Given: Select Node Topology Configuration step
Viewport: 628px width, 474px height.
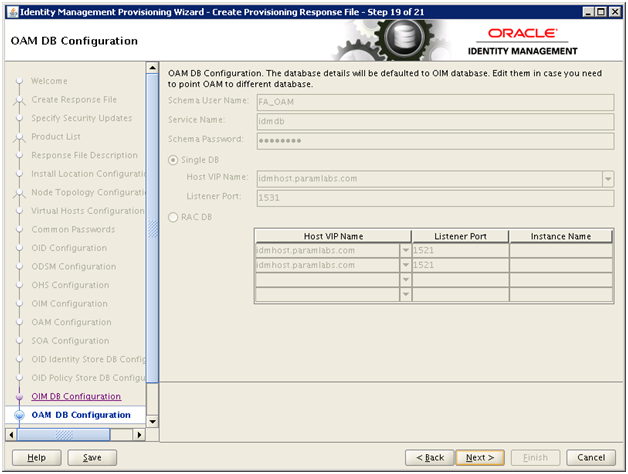Looking at the screenshot, I should (89, 192).
